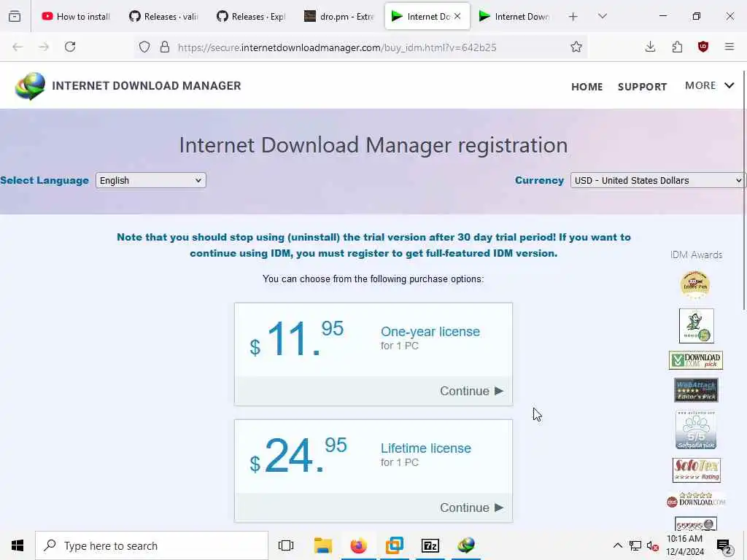Click the taskbar search box

(x=152, y=545)
